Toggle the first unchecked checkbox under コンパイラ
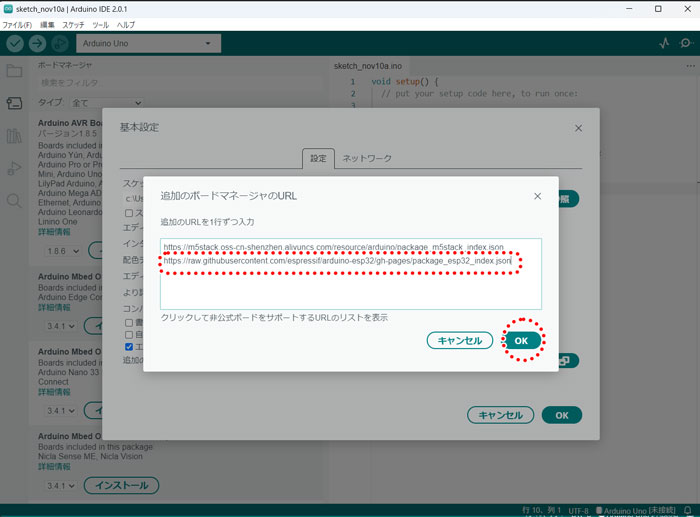Image resolution: width=700 pixels, height=517 pixels. [129, 322]
